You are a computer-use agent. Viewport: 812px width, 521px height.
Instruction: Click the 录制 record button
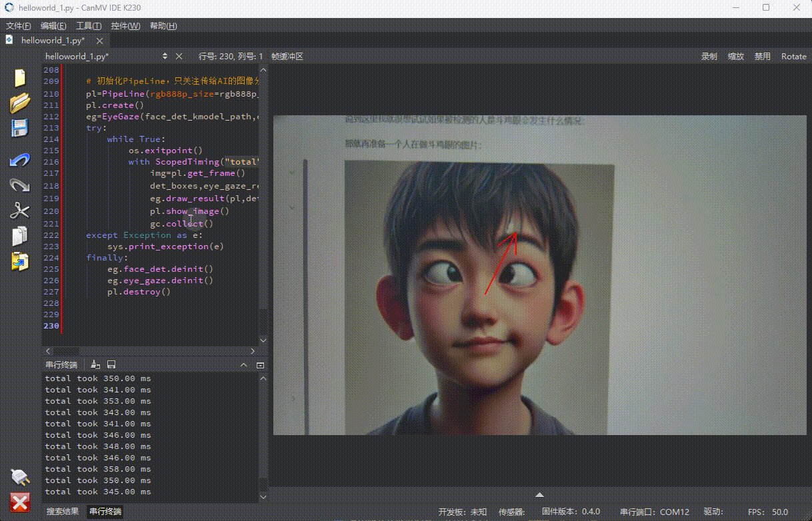tap(709, 57)
